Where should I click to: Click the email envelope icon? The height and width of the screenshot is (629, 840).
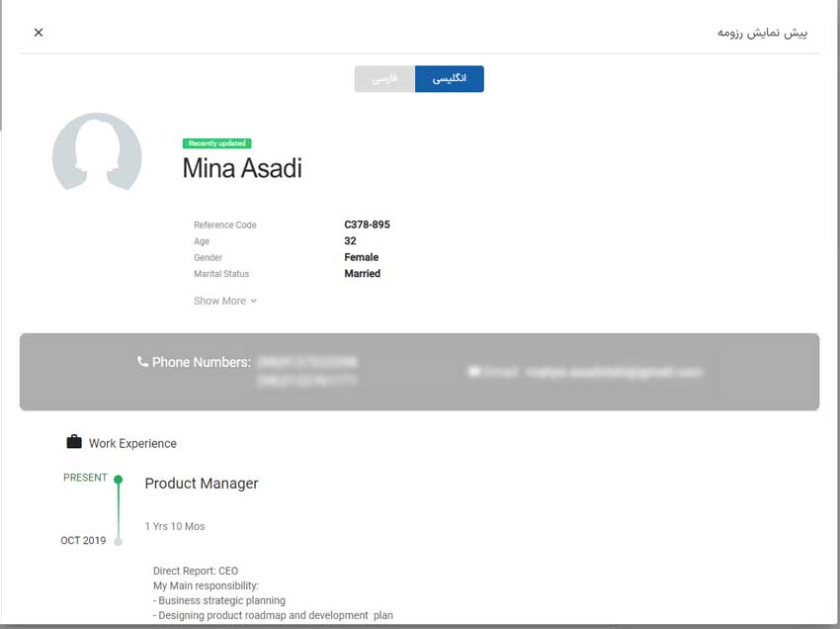tap(474, 372)
